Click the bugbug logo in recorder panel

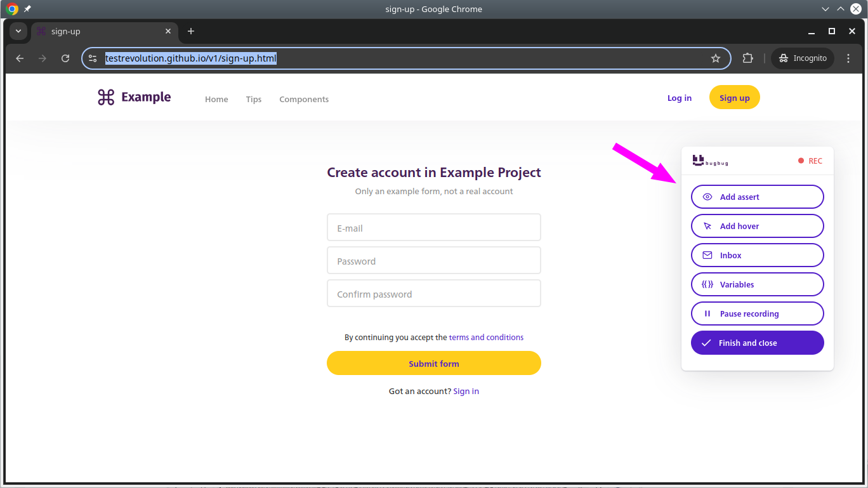coord(710,161)
